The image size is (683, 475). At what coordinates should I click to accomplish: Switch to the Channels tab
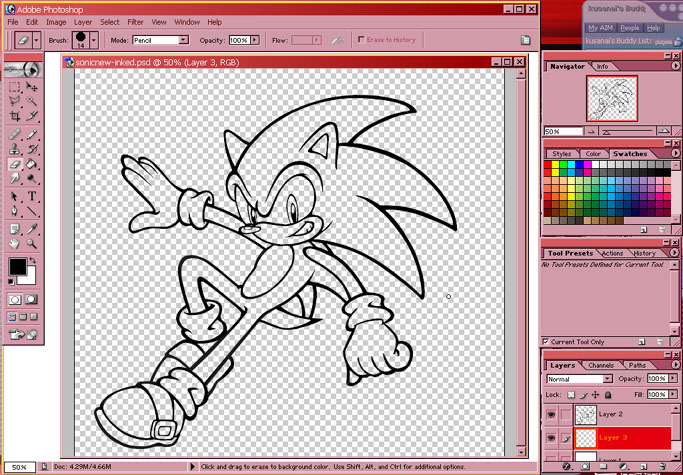click(x=601, y=365)
